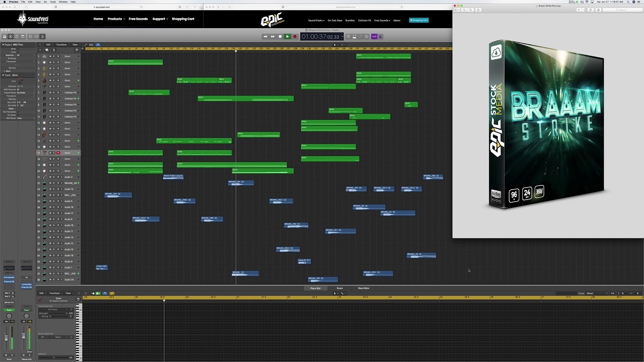Switch to the Score tab in the editor
The height and width of the screenshot is (362, 644).
(x=340, y=288)
